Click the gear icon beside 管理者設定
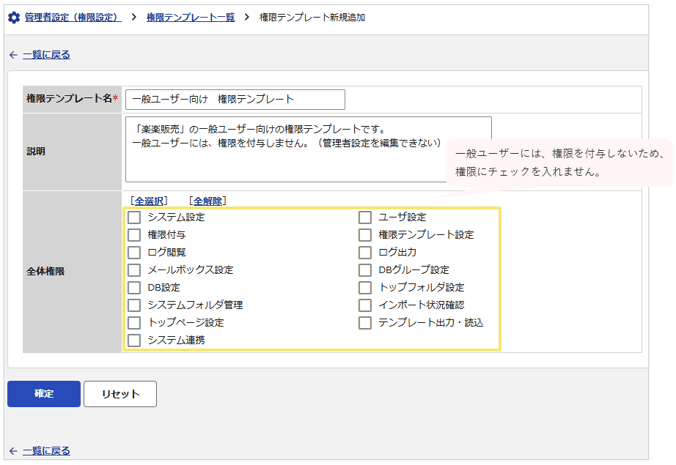Viewport: 676px width, 465px height. click(14, 18)
